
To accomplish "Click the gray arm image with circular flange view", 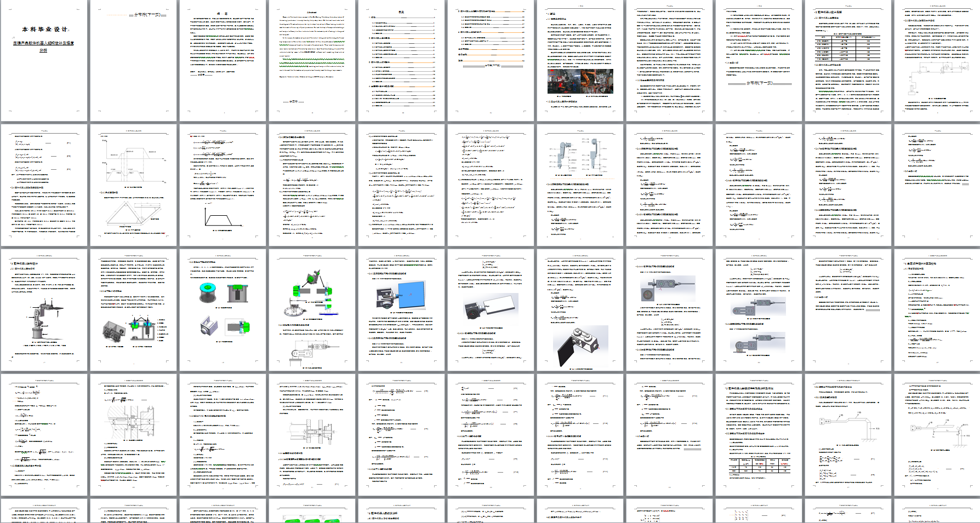I will click(668, 289).
